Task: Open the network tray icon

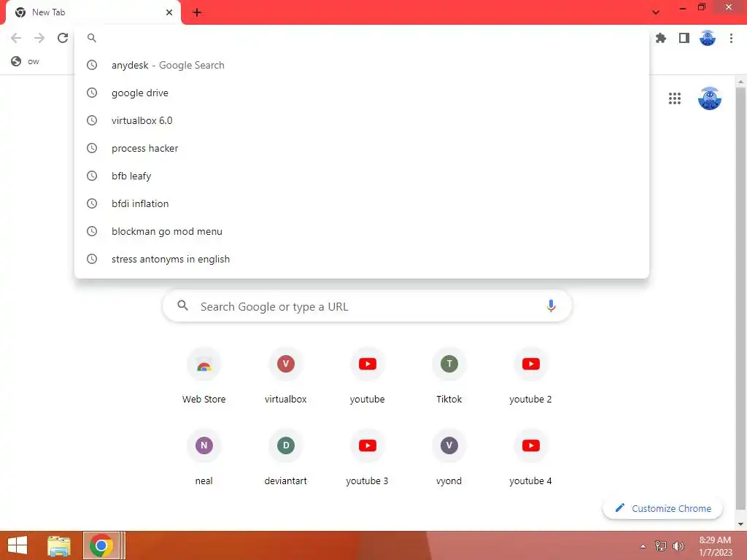Action: point(661,545)
